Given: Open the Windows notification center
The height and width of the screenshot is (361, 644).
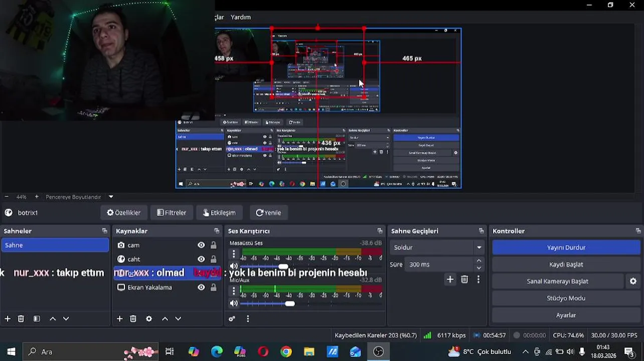Looking at the screenshot, I should coord(628,352).
